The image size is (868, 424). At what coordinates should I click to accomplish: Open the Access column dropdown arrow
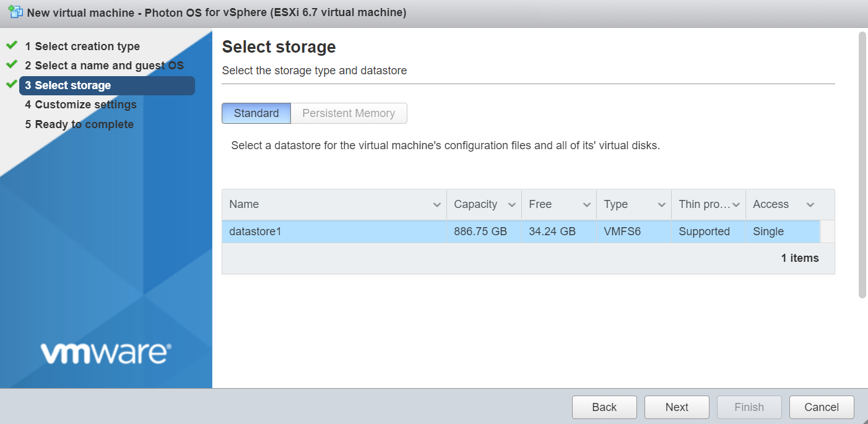click(810, 205)
